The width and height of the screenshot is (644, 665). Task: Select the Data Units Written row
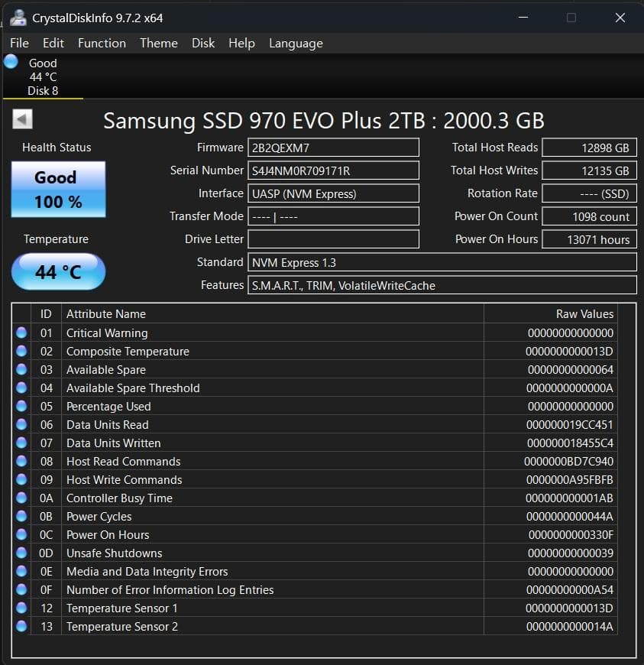(x=229, y=443)
